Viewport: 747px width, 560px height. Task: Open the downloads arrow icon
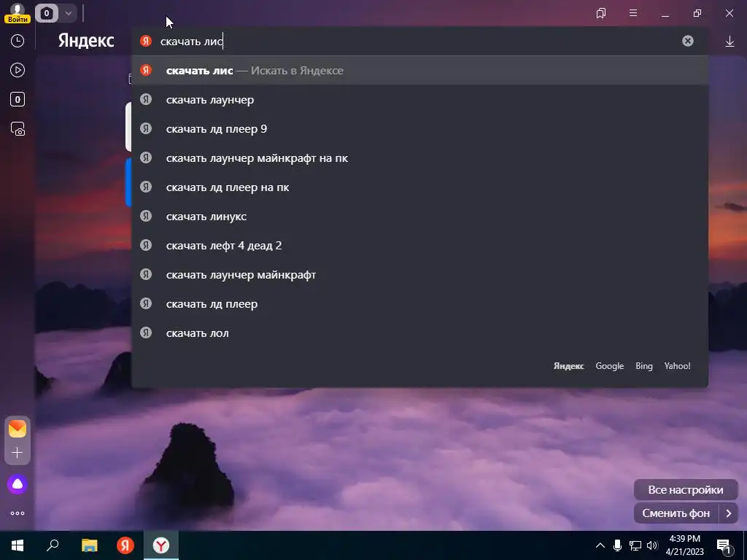(729, 42)
